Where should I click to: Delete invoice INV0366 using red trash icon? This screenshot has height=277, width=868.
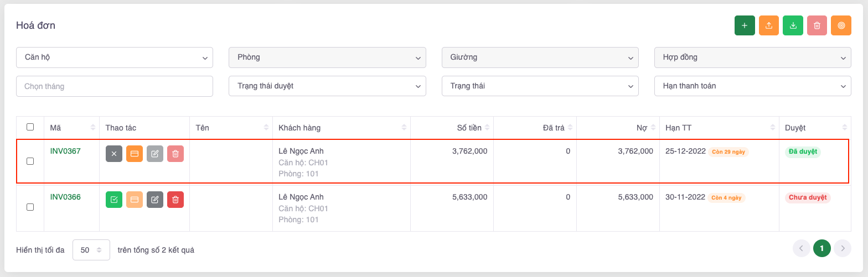pyautogui.click(x=175, y=200)
